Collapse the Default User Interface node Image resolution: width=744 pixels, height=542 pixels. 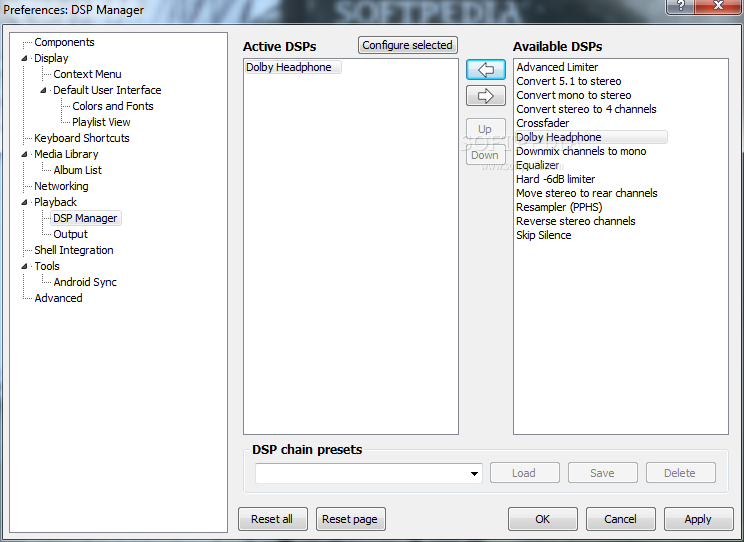(43, 90)
